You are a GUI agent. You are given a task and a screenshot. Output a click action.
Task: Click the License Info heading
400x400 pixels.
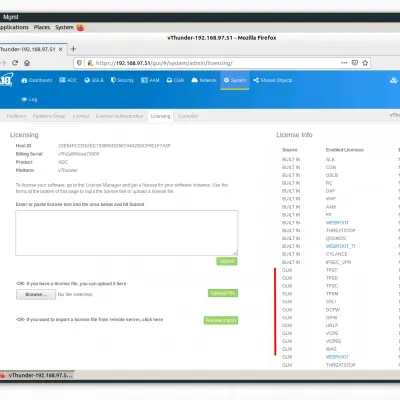(x=294, y=135)
